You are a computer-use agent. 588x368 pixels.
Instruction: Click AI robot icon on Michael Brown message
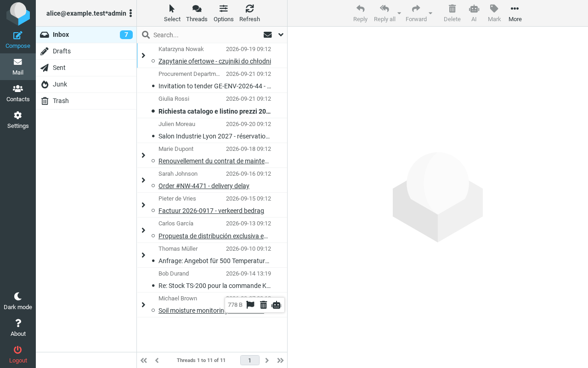(x=276, y=305)
